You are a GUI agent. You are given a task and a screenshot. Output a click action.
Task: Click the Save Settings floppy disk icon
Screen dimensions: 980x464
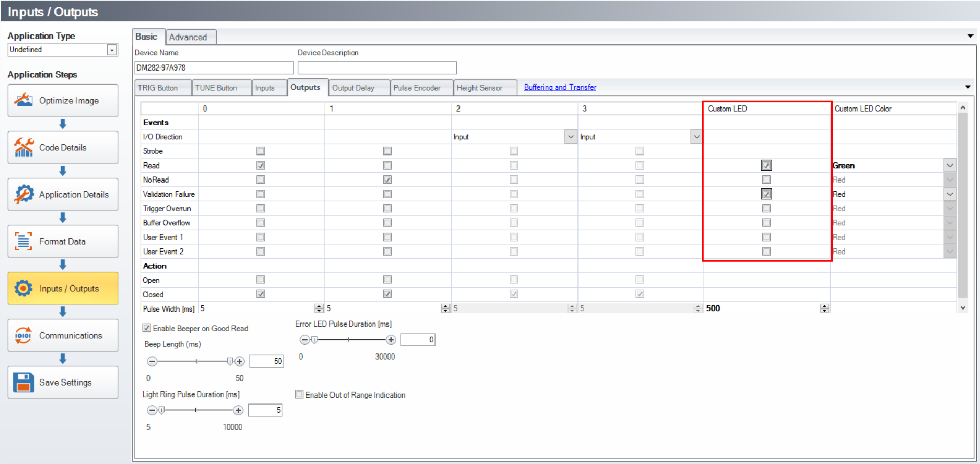pyautogui.click(x=23, y=382)
